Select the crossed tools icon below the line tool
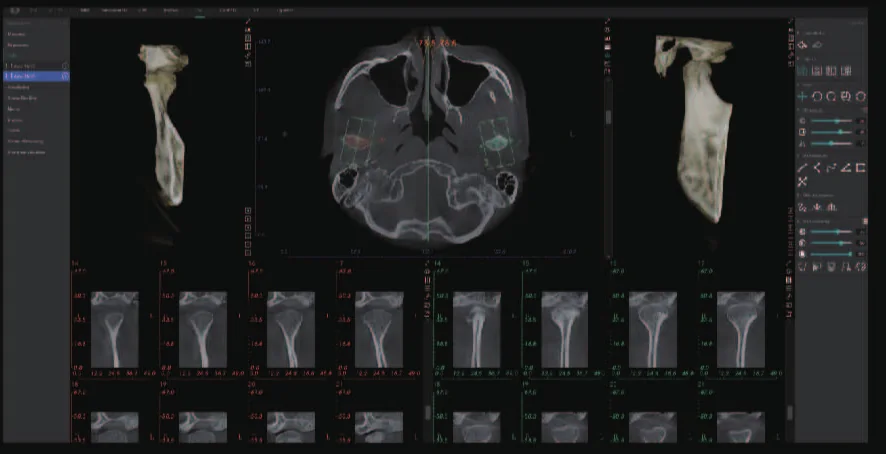The height and width of the screenshot is (454, 886). (802, 181)
